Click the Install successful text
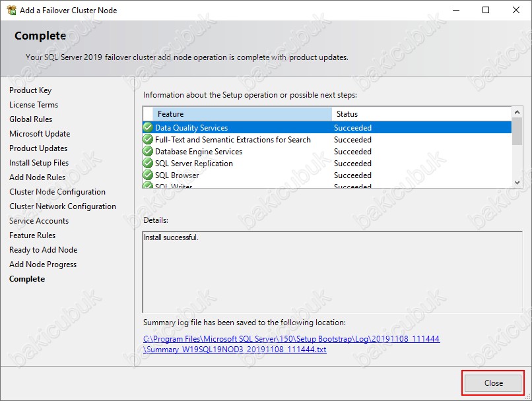The width and height of the screenshot is (532, 401). 171,237
